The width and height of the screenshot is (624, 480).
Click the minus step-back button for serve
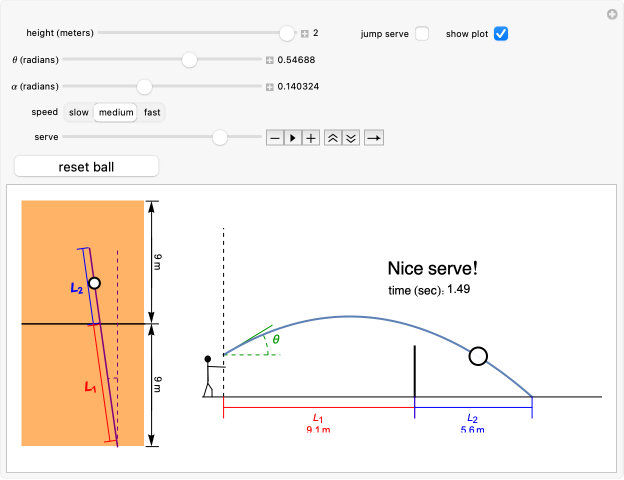point(275,138)
